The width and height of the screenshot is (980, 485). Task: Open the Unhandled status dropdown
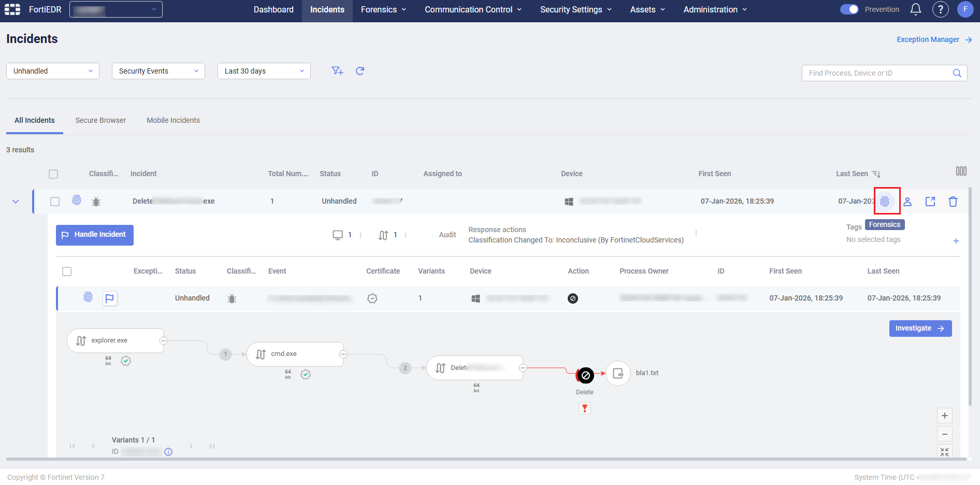click(x=53, y=71)
